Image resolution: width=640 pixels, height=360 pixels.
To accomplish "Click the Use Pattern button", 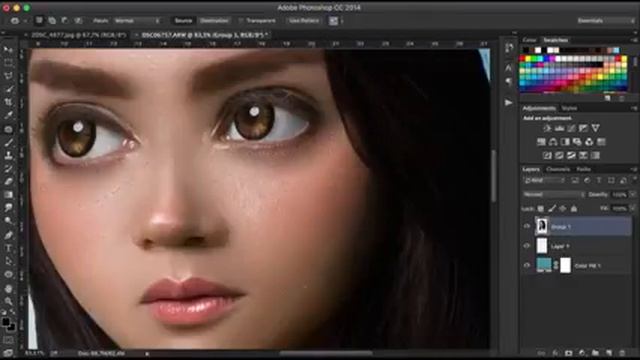I will [x=304, y=20].
